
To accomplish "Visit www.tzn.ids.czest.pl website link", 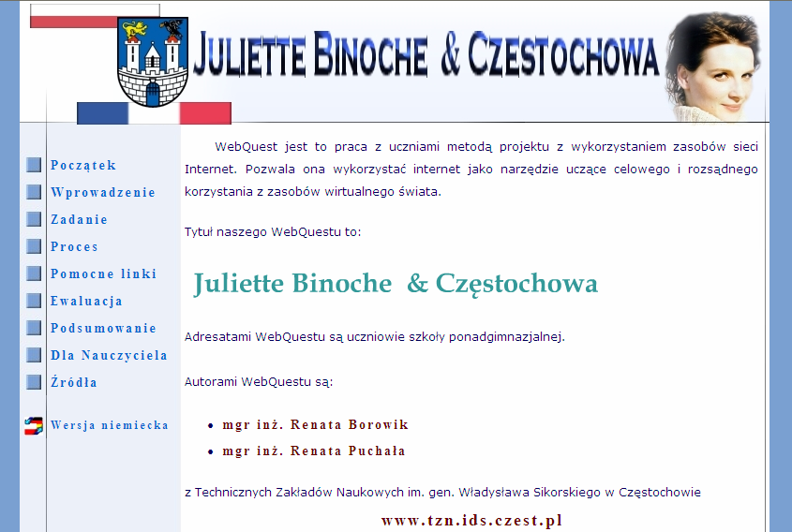I will pos(471,521).
